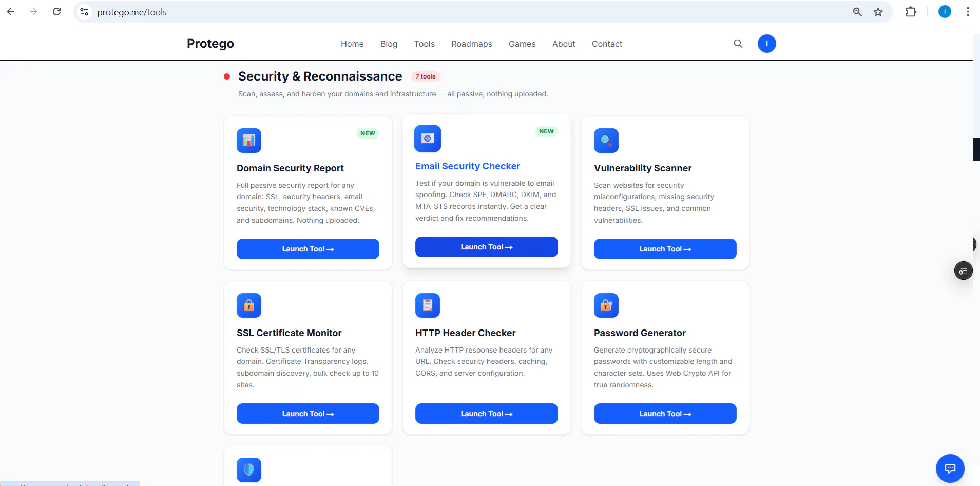This screenshot has width=980, height=486.
Task: Click the shield icon on the bottom card
Action: click(249, 470)
